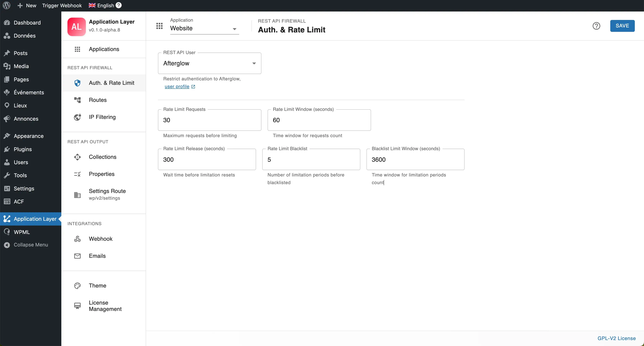Viewport: 644px width, 346px height.
Task: Select Applications in the plugin menu
Action: [104, 49]
